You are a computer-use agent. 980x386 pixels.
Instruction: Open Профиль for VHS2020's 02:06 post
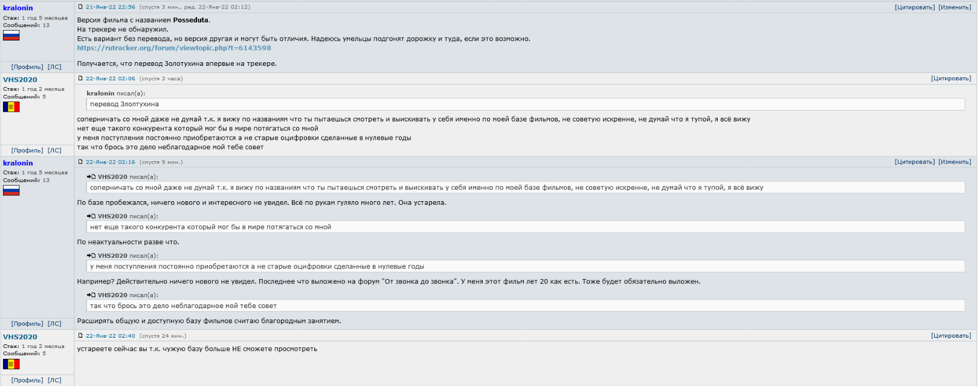coord(27,150)
